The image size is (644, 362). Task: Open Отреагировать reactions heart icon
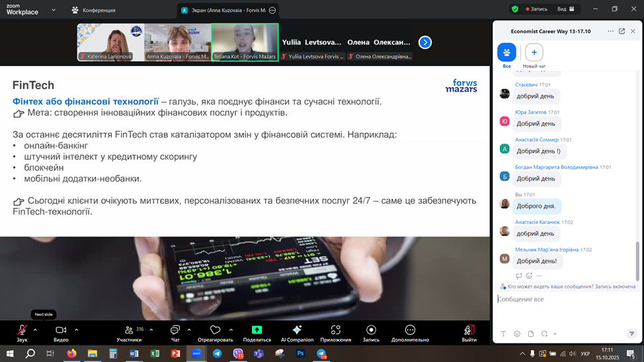pos(215,330)
